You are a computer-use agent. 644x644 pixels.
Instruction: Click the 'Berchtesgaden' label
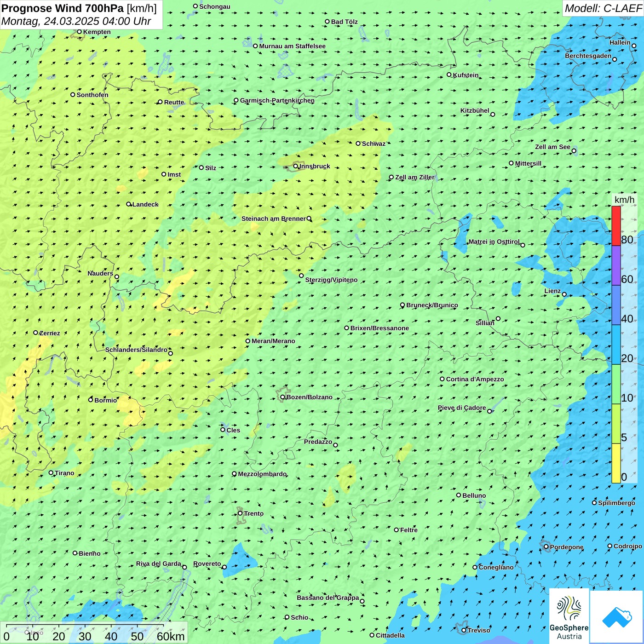(588, 56)
